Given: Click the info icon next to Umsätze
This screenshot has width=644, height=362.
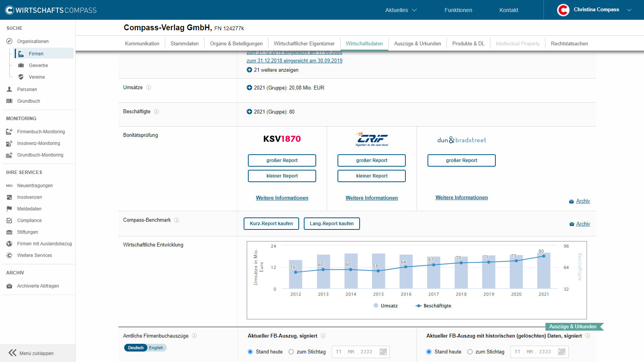Looking at the screenshot, I should point(149,88).
